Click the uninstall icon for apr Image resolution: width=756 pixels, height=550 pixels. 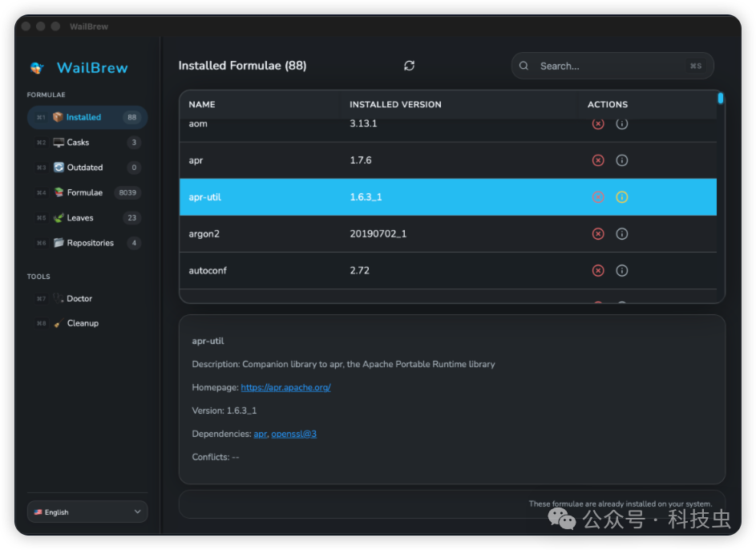click(598, 160)
